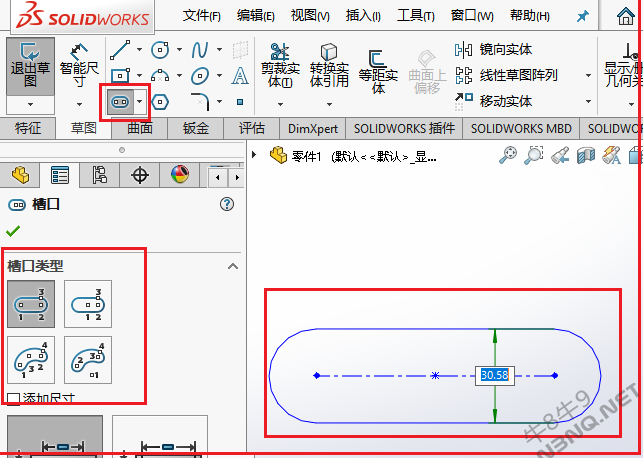Image resolution: width=643 pixels, height=458 pixels.
Task: Select center-to-center length dimension option
Action: [55, 436]
